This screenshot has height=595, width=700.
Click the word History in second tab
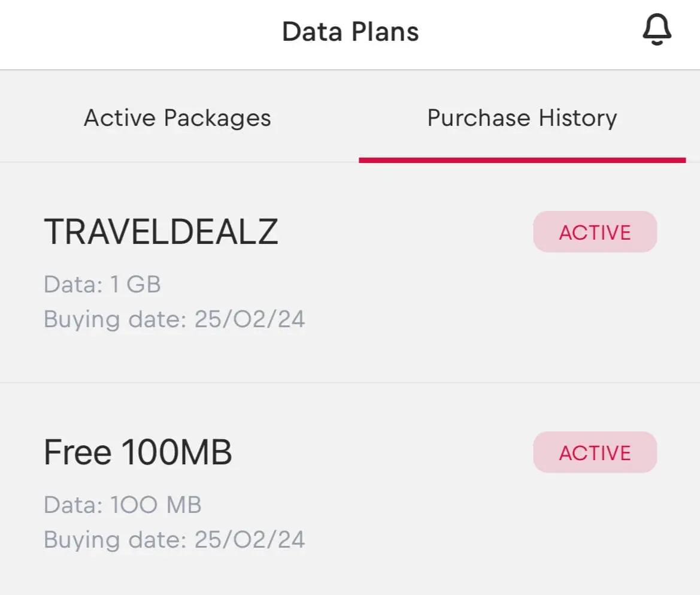577,117
